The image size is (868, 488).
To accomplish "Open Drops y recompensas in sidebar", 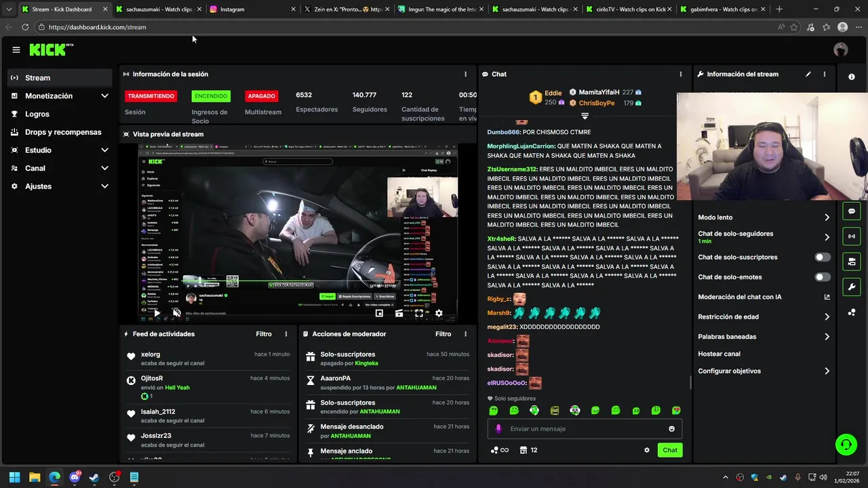I will (60, 132).
